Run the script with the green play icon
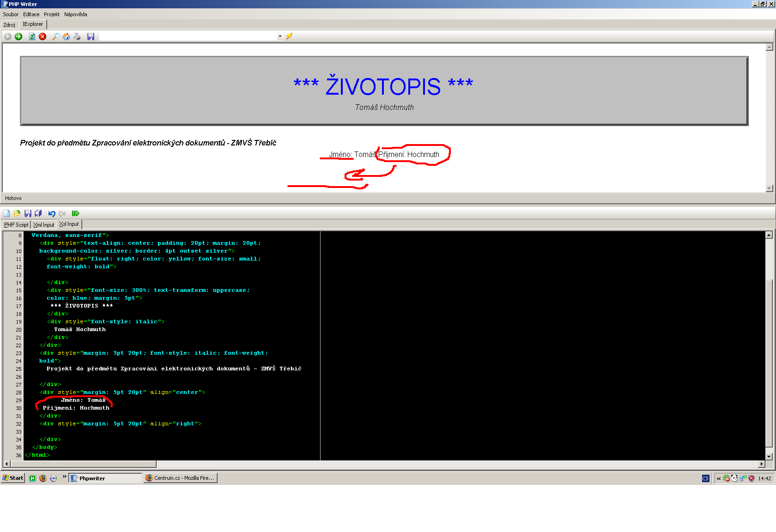Image resolution: width=776 pixels, height=532 pixels. (x=76, y=213)
